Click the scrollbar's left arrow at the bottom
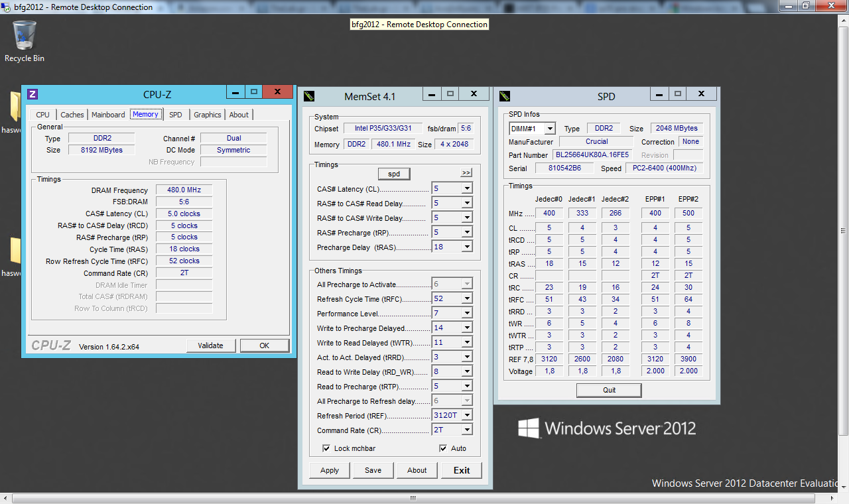Viewport: 849px width, 504px height. [5, 498]
